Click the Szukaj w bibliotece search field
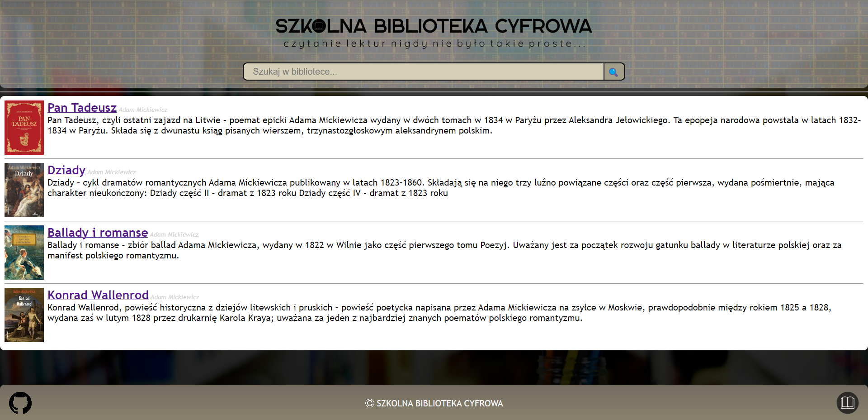 [x=423, y=72]
